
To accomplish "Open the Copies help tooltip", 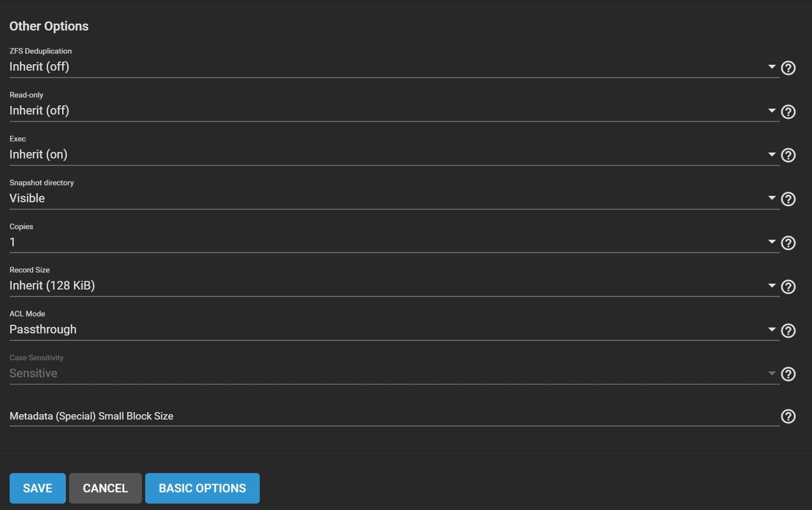I will click(788, 243).
